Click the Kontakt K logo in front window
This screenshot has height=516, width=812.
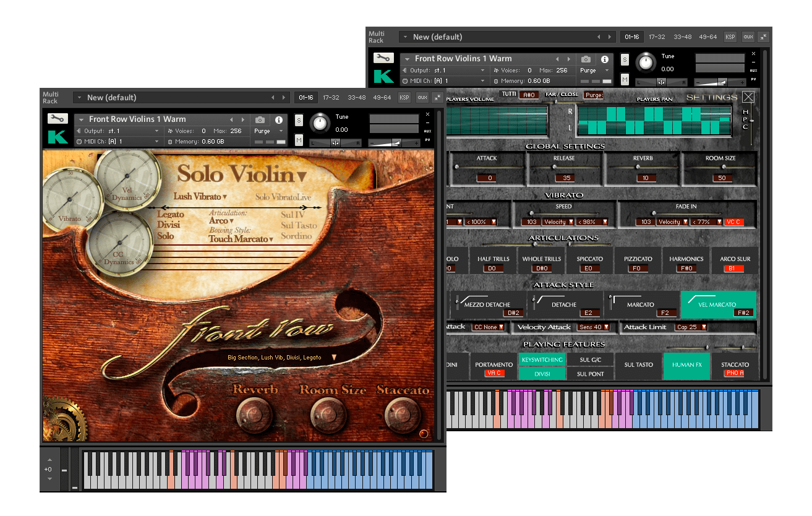click(58, 137)
